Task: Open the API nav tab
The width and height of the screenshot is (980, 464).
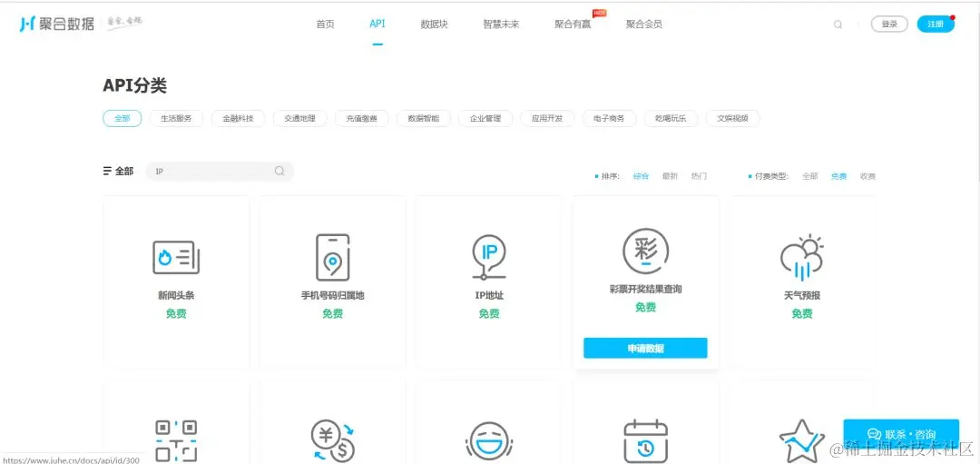Action: pos(377,24)
